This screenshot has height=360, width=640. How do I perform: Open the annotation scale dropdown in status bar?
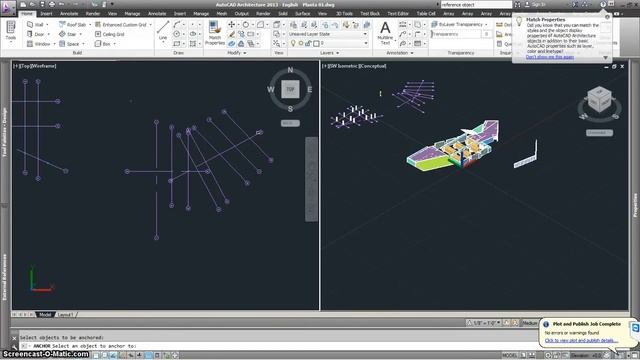pos(487,323)
